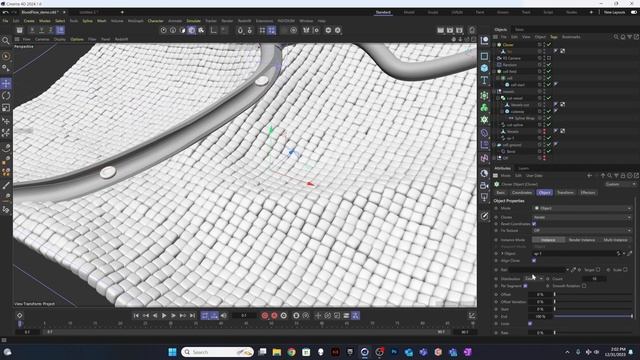This screenshot has width=640, height=360.
Task: Switch to the Effectors tab
Action: 588,193
